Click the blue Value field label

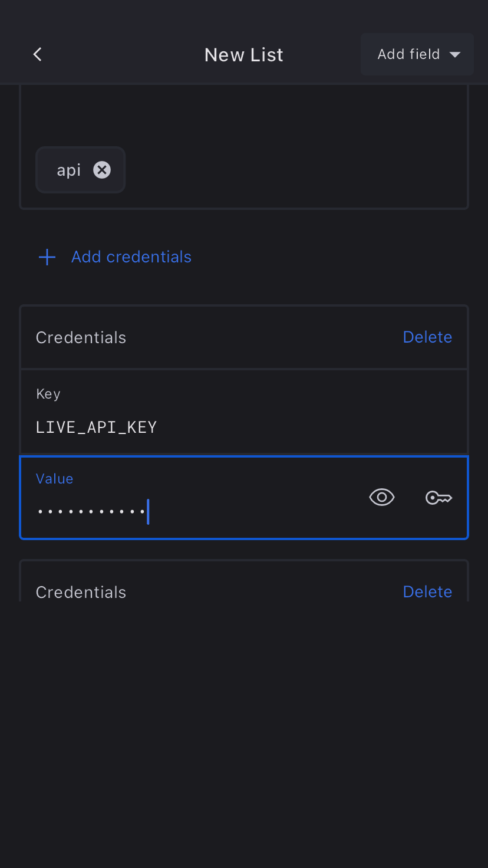54,479
